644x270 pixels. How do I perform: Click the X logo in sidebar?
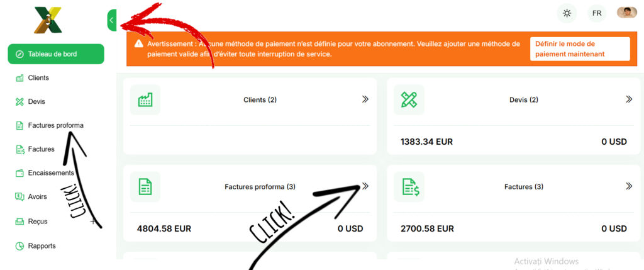(48, 20)
